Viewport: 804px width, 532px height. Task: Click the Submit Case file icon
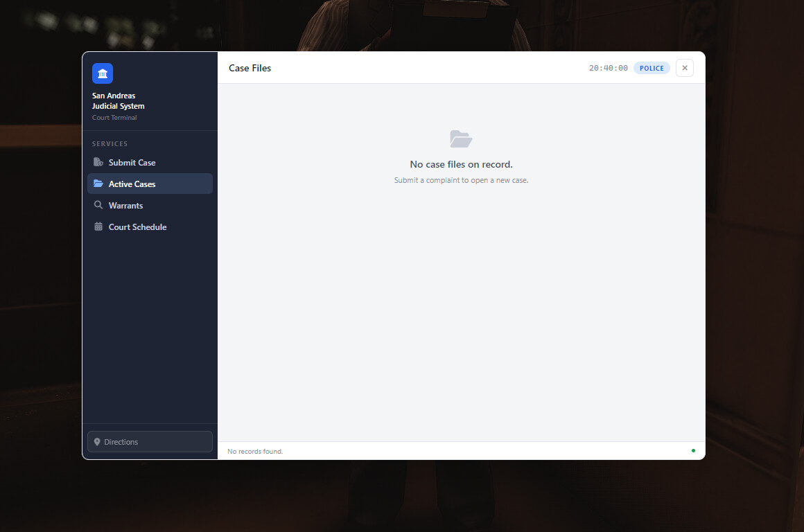tap(98, 163)
